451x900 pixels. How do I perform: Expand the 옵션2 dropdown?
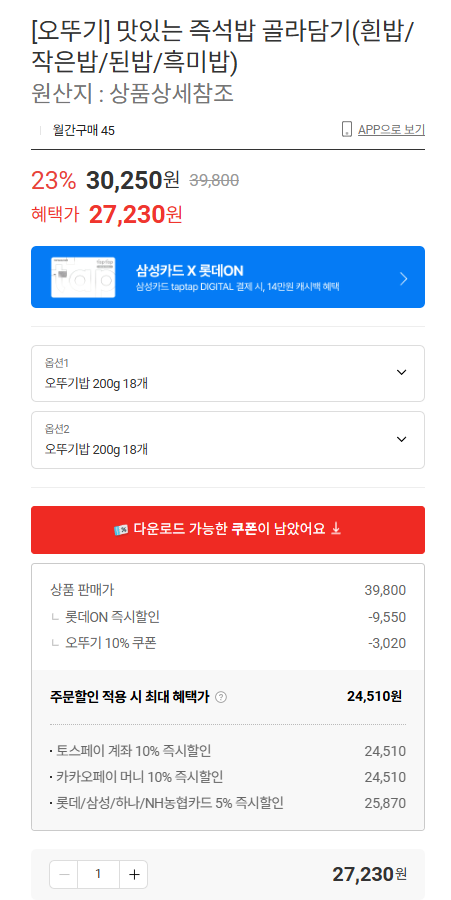(x=228, y=440)
